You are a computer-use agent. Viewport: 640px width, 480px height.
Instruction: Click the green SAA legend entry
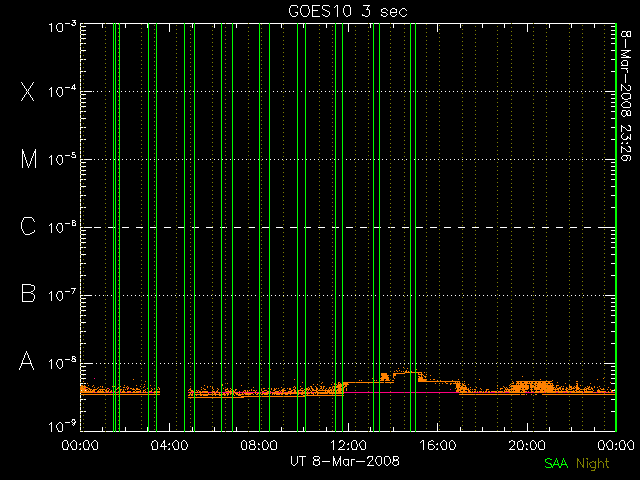(x=556, y=463)
